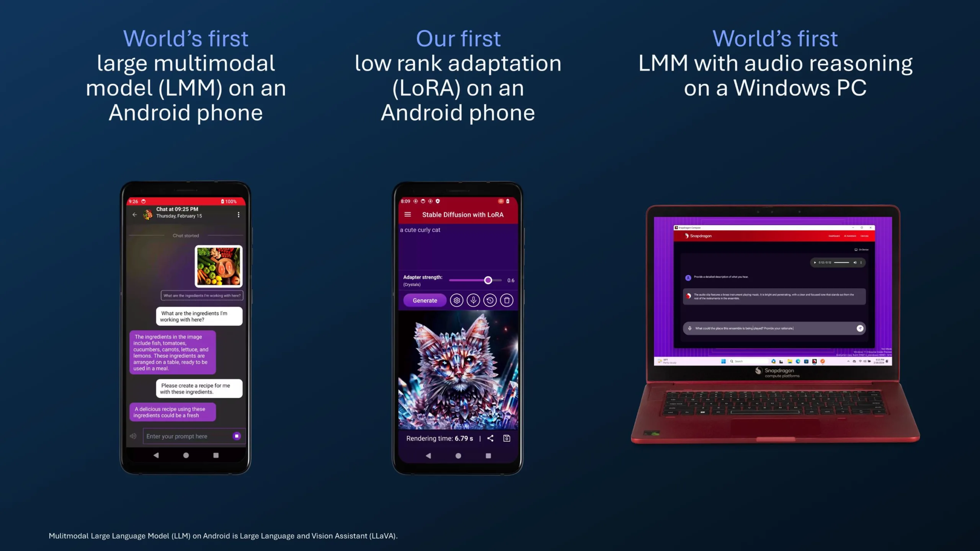Tap the Generate button in Stable Diffusion

(x=425, y=300)
